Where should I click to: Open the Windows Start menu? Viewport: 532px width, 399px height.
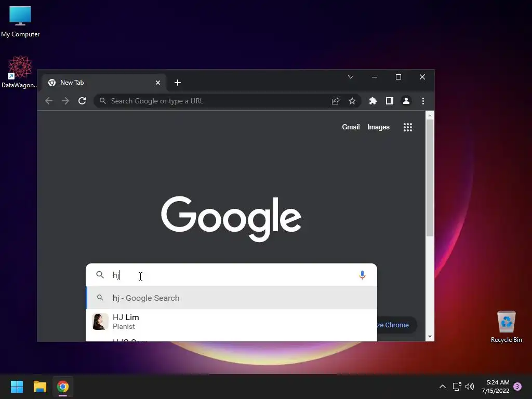[x=17, y=387]
